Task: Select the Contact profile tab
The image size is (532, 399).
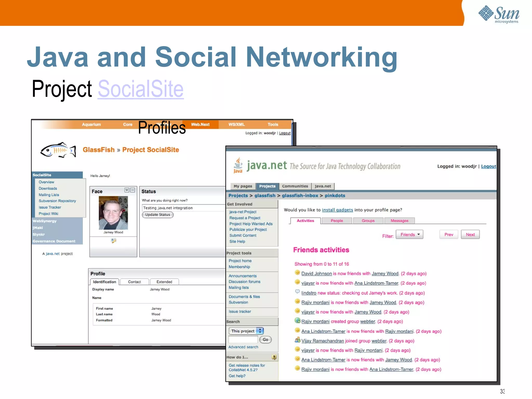Action: [x=134, y=282]
